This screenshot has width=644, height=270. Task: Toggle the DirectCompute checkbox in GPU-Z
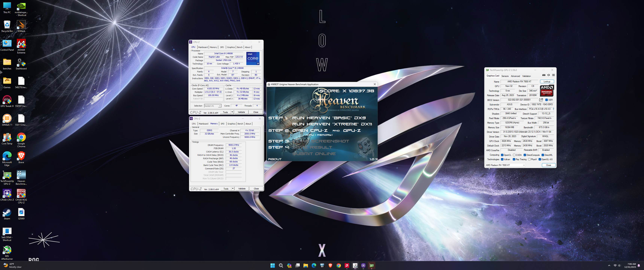coord(525,155)
